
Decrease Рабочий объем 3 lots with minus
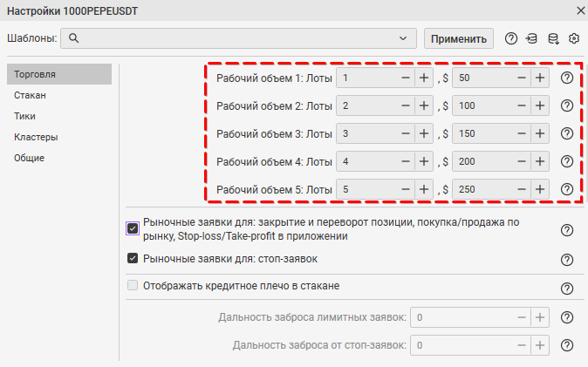click(x=406, y=134)
